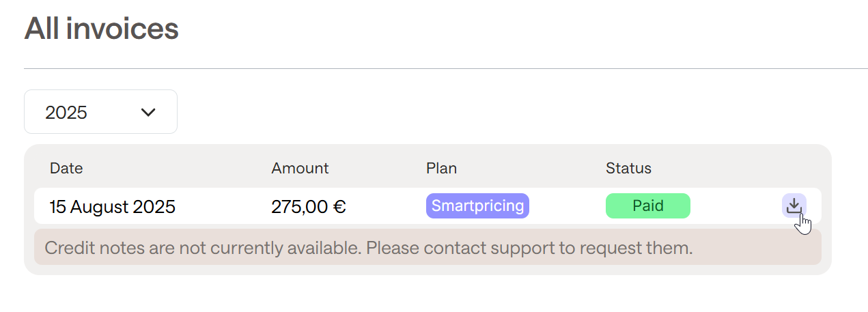This screenshot has width=868, height=312.
Task: Click the horizontal divider below heading
Action: 446,68
